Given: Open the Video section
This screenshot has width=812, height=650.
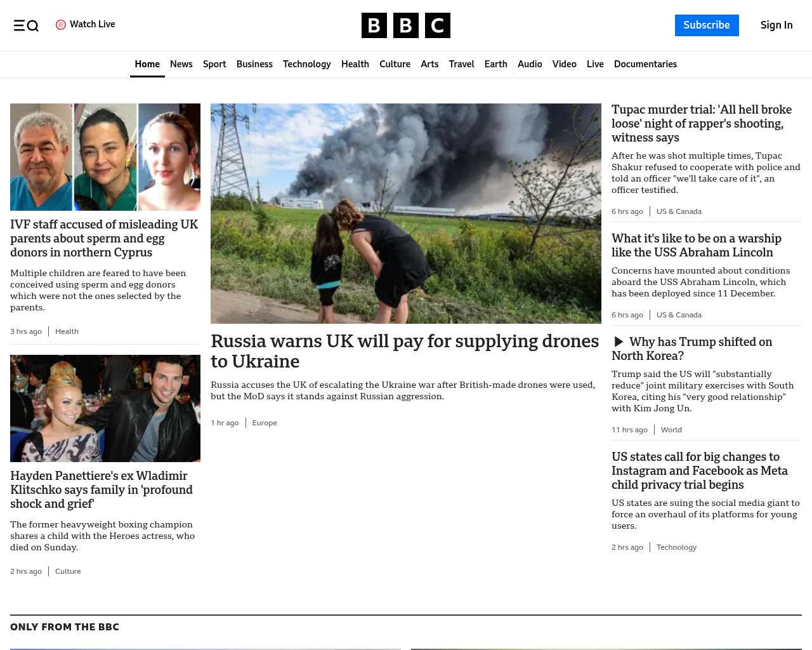Looking at the screenshot, I should [x=564, y=64].
